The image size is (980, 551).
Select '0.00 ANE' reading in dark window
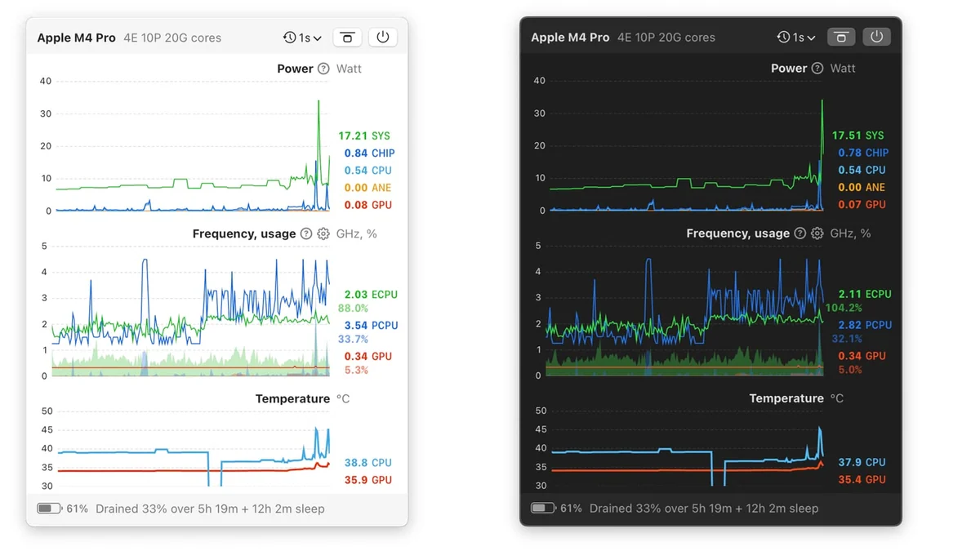862,187
